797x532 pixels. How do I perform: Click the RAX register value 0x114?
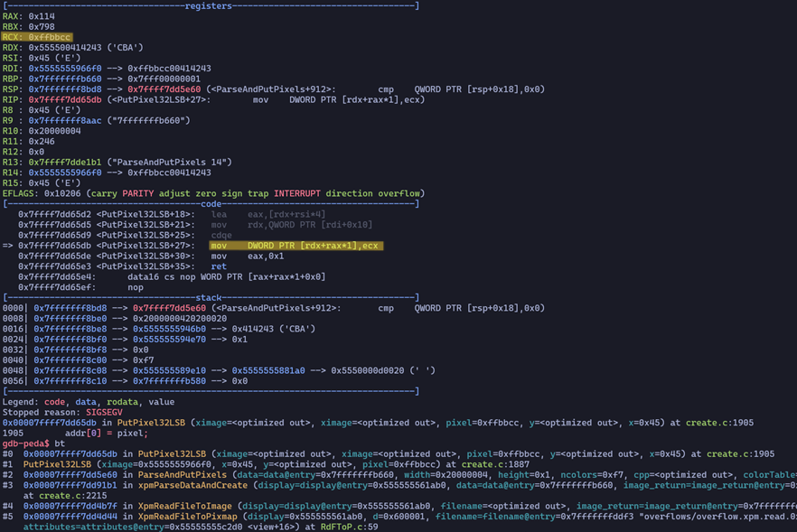point(42,15)
